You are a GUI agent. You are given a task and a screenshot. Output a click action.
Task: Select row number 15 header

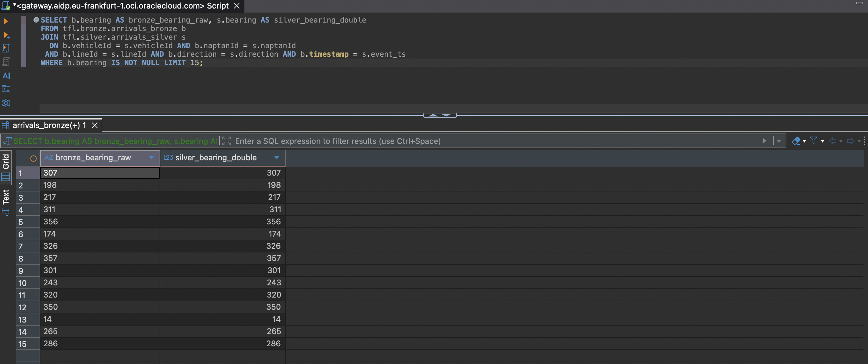[28, 344]
